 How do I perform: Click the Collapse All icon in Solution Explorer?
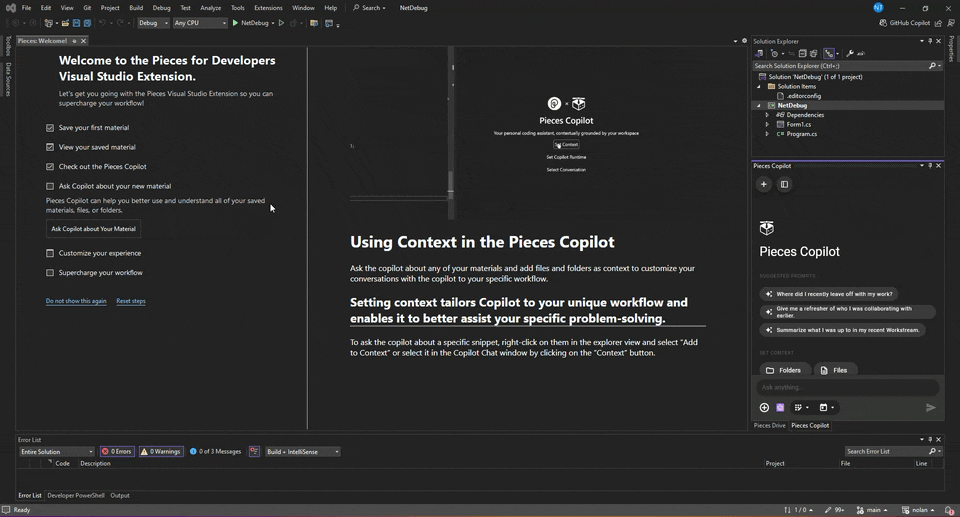(x=803, y=53)
